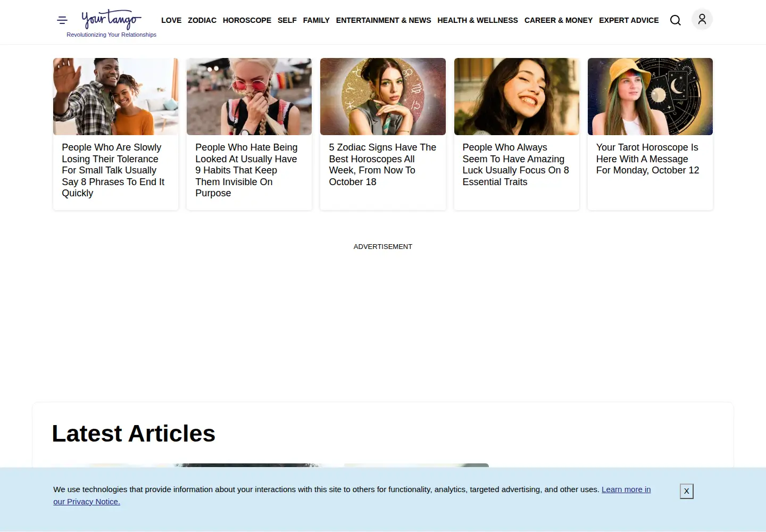Click the YourTango logo
766x532 pixels.
pos(111,20)
